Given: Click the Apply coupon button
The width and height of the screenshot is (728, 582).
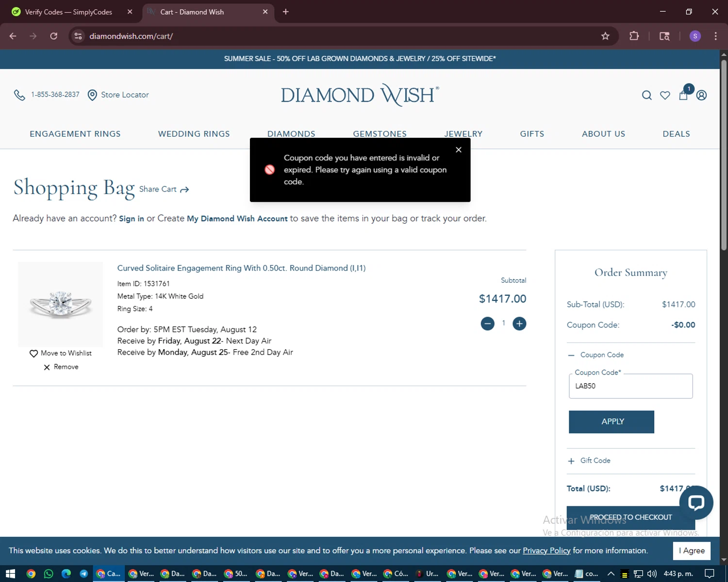Looking at the screenshot, I should click(x=612, y=422).
